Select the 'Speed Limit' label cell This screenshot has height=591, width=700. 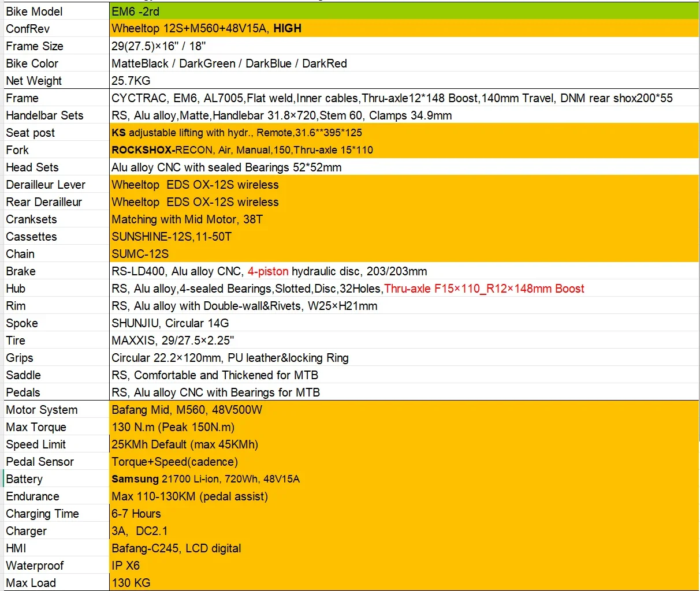55,444
